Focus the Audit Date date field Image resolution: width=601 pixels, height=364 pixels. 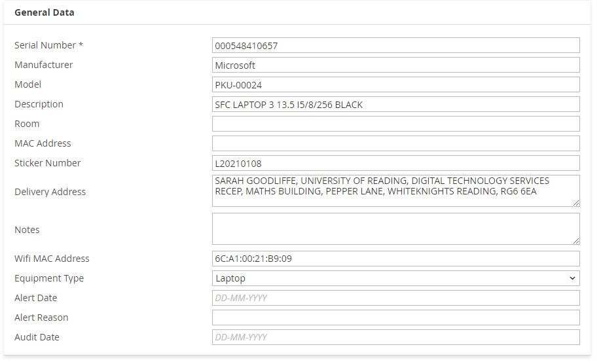tap(395, 337)
